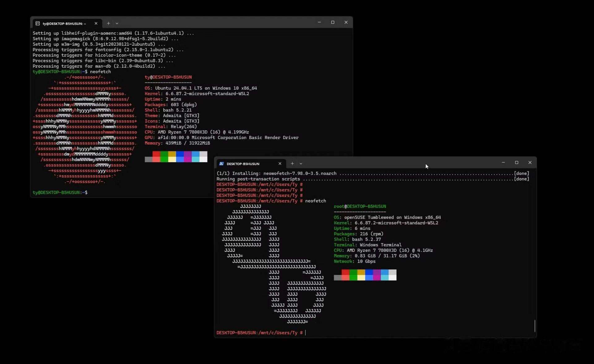Click the 'neofetch' command in openSUSE terminal
The height and width of the screenshot is (364, 594).
[x=316, y=201]
